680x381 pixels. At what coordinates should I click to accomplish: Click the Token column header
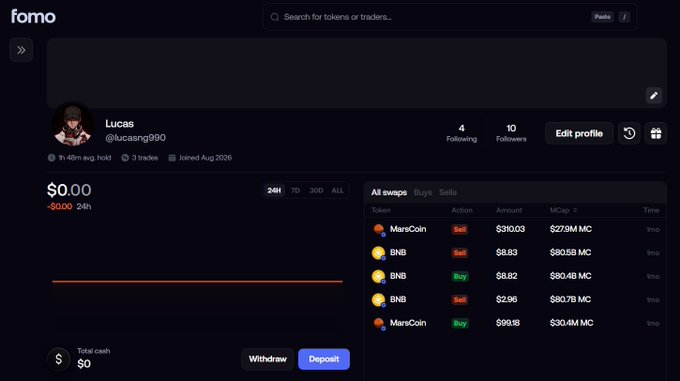tap(381, 210)
